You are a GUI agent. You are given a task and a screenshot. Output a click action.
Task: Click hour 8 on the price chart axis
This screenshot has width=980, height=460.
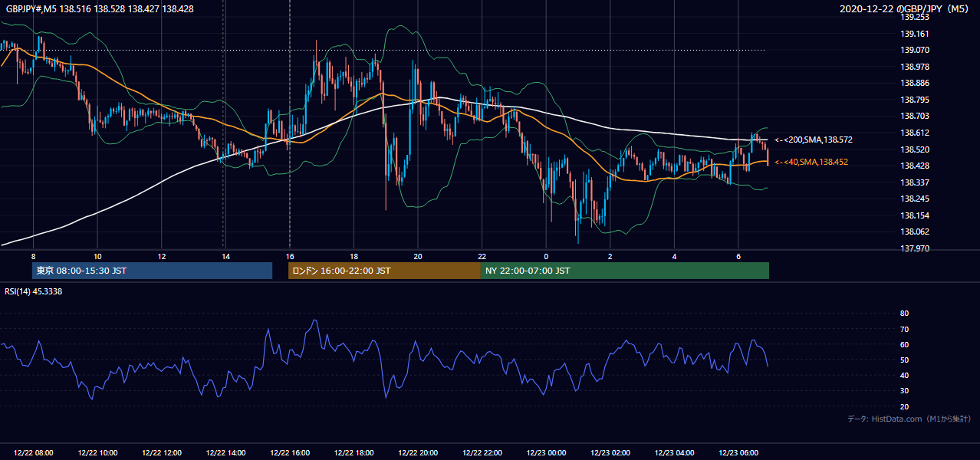coord(34,255)
